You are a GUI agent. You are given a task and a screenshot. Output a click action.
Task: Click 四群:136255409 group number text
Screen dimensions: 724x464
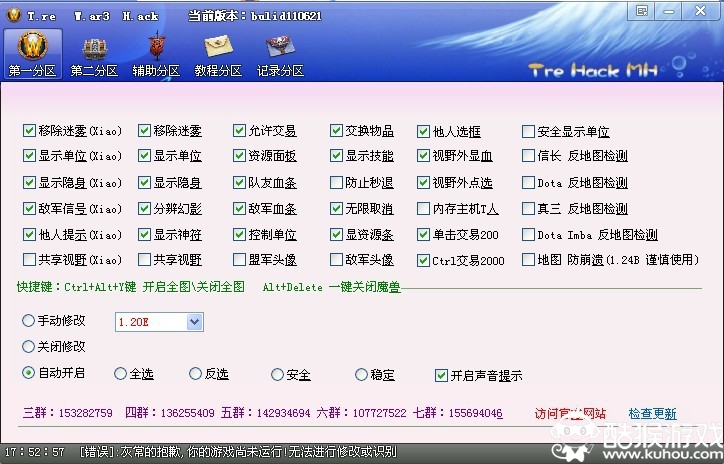pyautogui.click(x=170, y=412)
